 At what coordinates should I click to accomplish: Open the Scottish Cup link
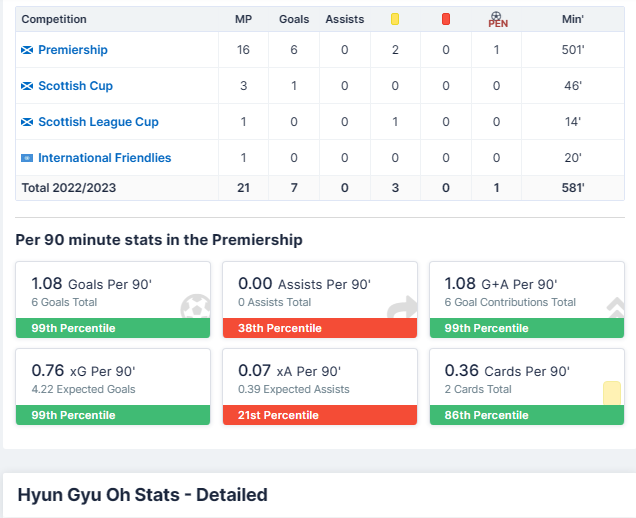tap(75, 86)
